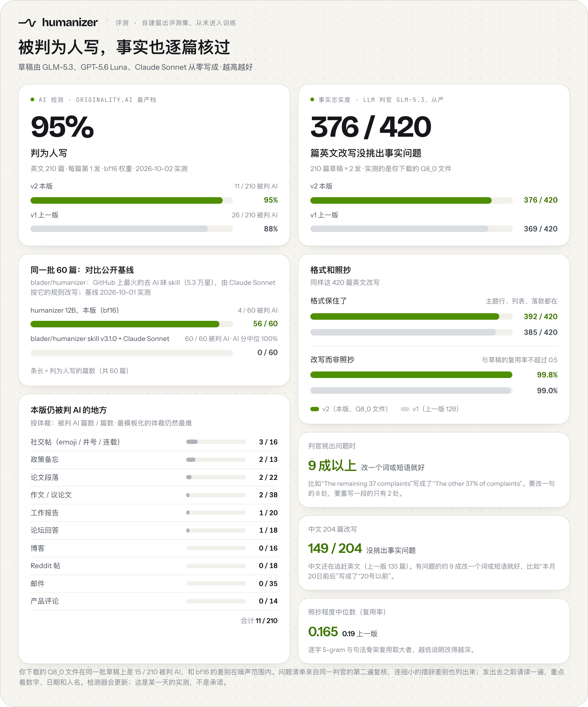Viewport: 588px width, 707px height.
Task: Click the 与草稿的复用率不超过 0.5 note
Action: click(519, 360)
